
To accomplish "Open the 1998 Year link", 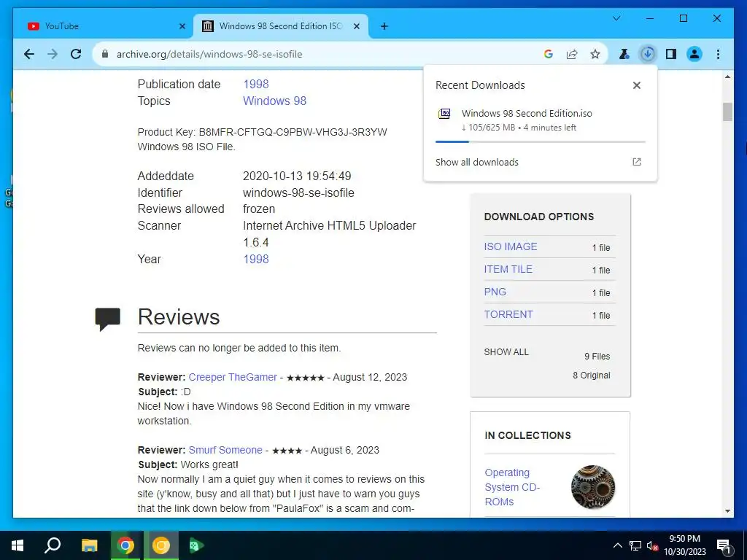I will click(256, 259).
